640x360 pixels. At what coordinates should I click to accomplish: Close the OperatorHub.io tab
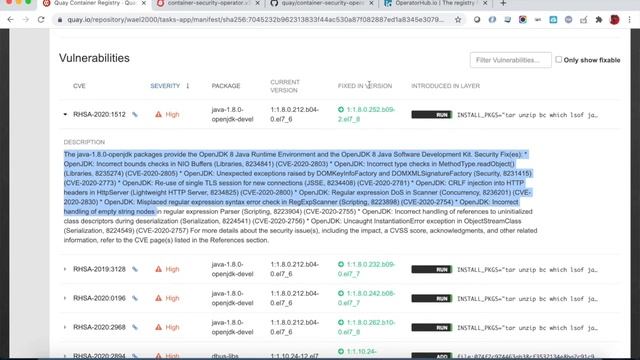click(485, 3)
